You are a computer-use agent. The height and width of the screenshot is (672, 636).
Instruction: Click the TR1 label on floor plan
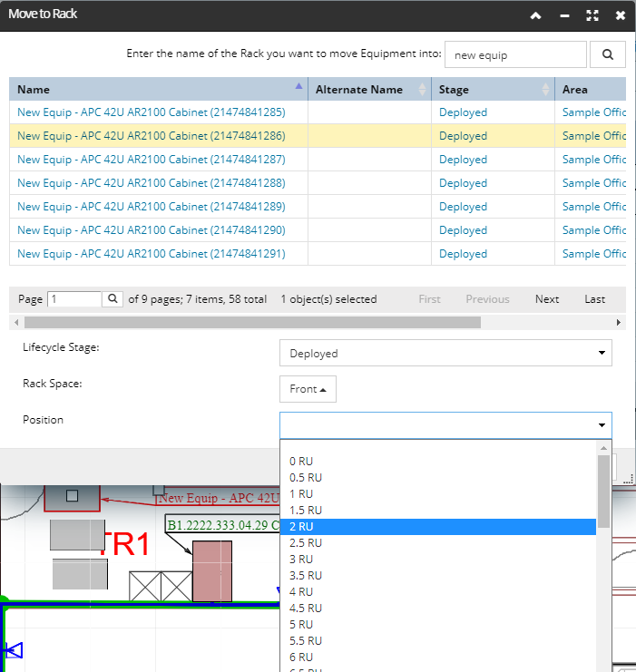pos(124,544)
